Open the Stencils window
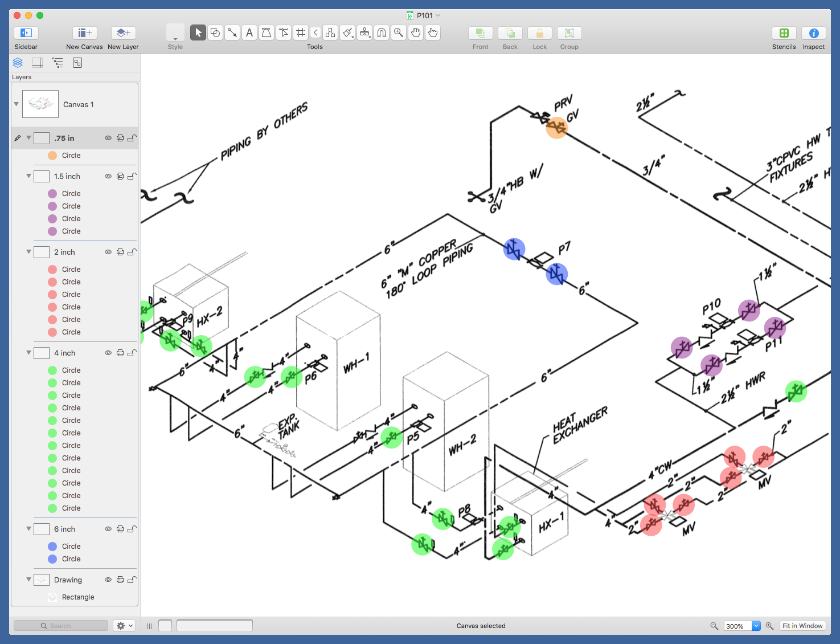The width and height of the screenshot is (840, 644). click(784, 33)
